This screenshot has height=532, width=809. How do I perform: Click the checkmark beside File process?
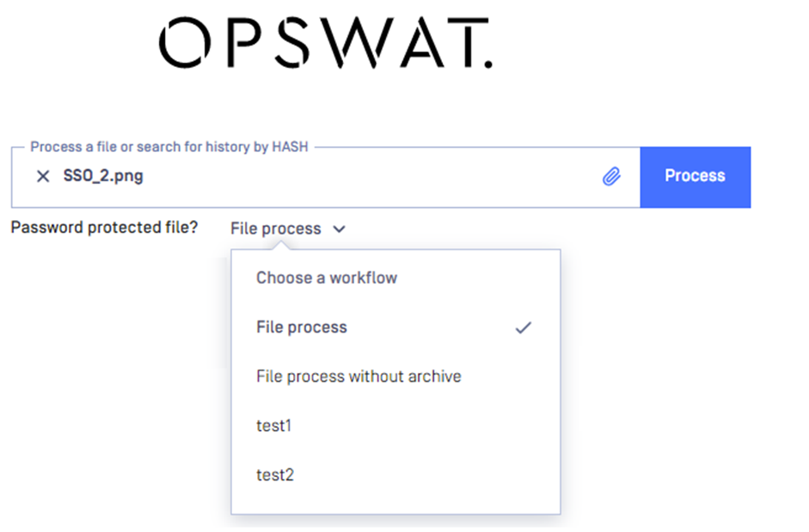(524, 327)
